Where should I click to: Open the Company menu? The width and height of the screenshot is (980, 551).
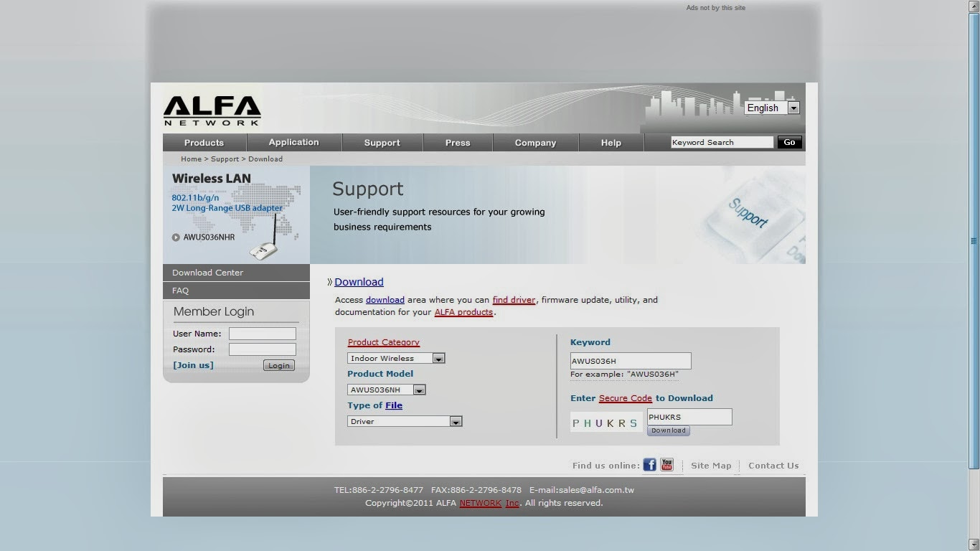535,142
